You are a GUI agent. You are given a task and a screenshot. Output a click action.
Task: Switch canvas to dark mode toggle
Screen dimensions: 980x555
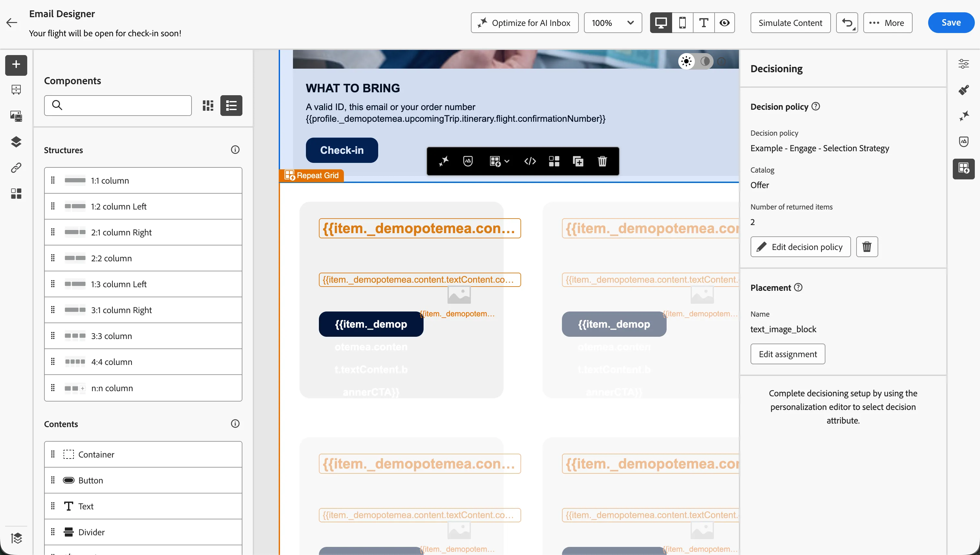(x=705, y=62)
